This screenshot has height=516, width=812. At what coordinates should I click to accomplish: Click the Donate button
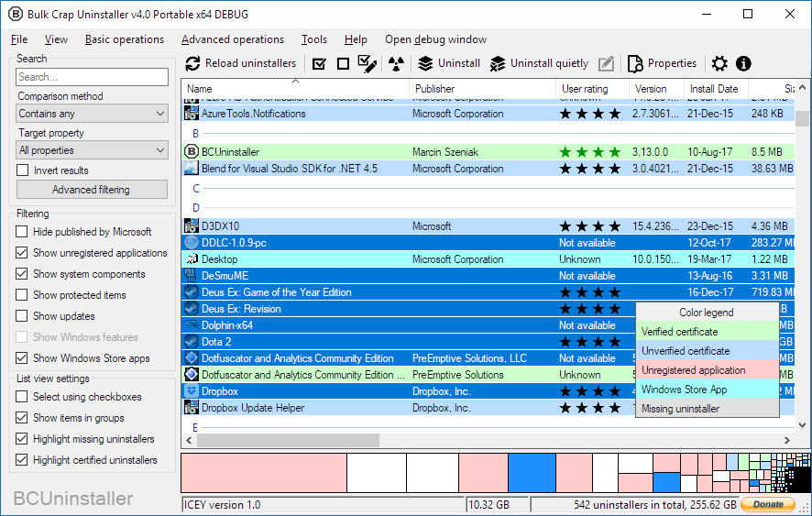pos(768,504)
